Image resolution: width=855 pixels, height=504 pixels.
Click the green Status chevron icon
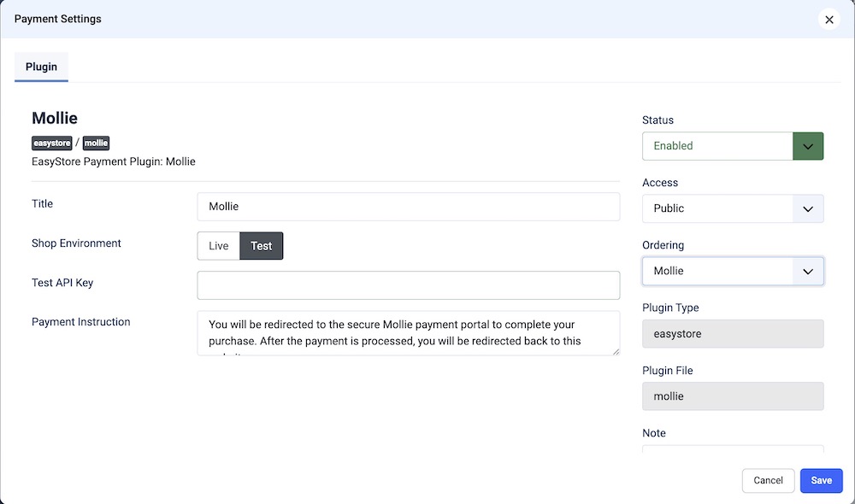(808, 146)
